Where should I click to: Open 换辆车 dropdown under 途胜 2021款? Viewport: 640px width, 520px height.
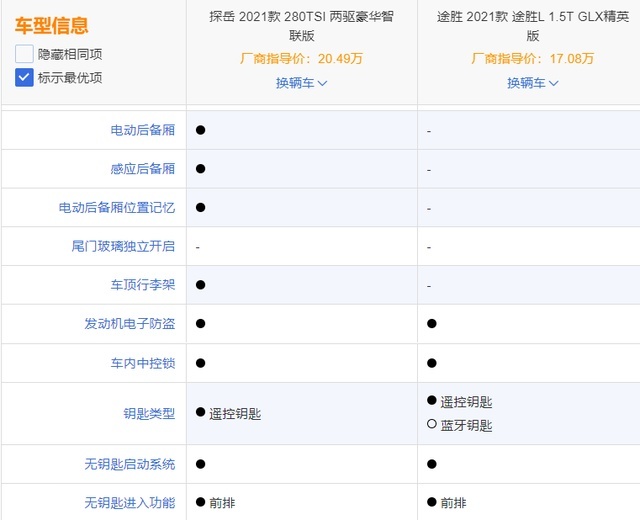533,83
